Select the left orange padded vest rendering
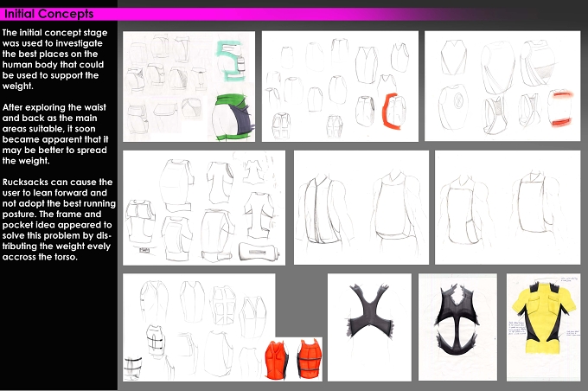This screenshot has width=588, height=391. click(x=277, y=359)
